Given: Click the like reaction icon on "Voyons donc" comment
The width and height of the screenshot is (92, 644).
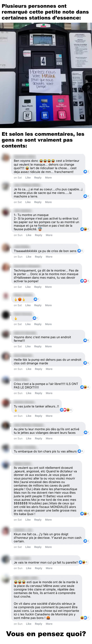Looking at the screenshot, I should pyautogui.click(x=85, y=340).
